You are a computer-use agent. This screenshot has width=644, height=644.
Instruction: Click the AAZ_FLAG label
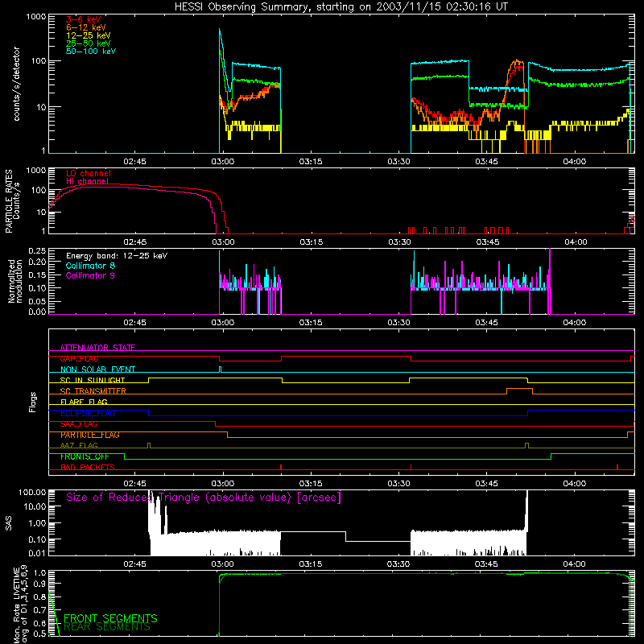79,446
